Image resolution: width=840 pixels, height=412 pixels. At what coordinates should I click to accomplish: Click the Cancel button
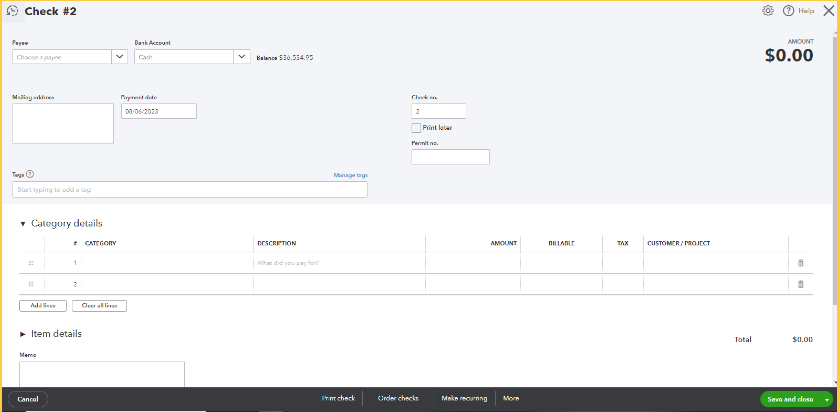tap(28, 399)
